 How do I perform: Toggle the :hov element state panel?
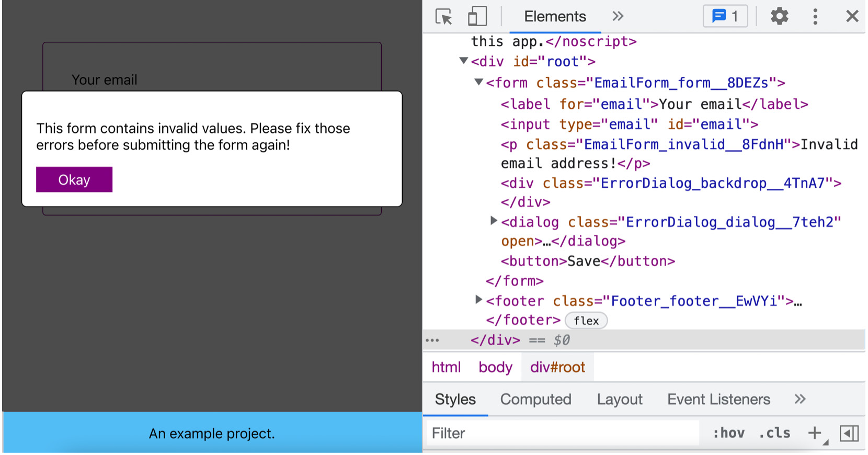728,433
